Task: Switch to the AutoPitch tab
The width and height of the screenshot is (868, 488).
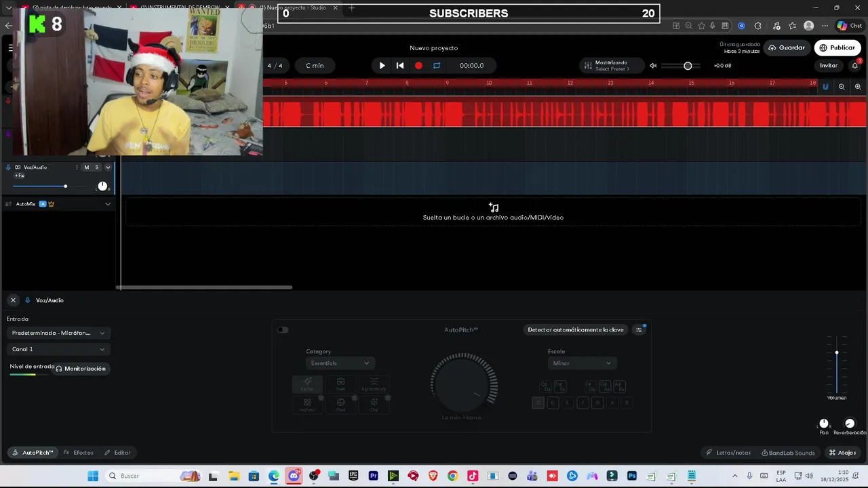Action: (x=33, y=453)
